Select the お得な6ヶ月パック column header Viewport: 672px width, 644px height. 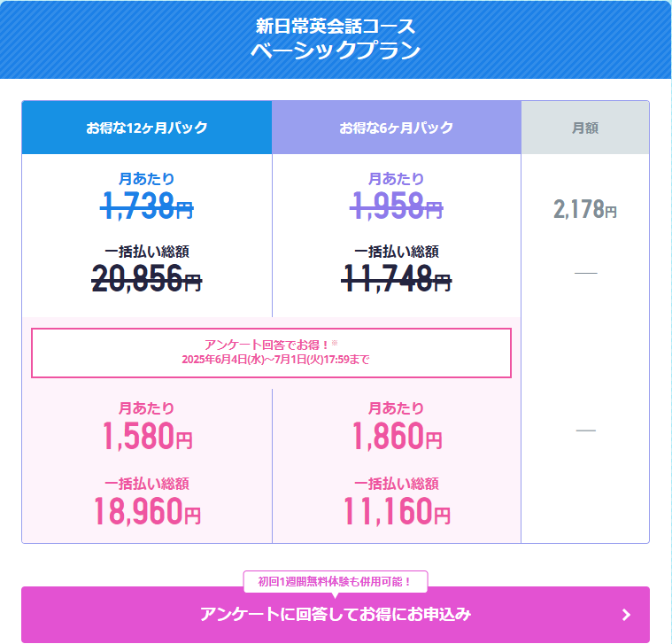pyautogui.click(x=397, y=128)
